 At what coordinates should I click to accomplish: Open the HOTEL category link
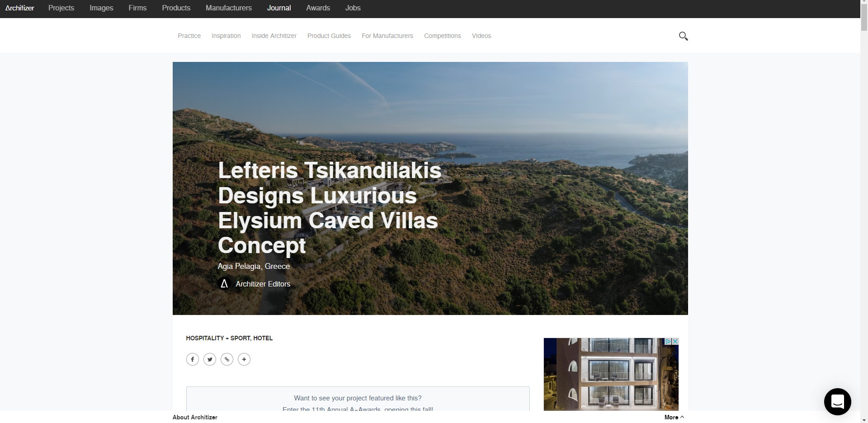click(x=263, y=338)
